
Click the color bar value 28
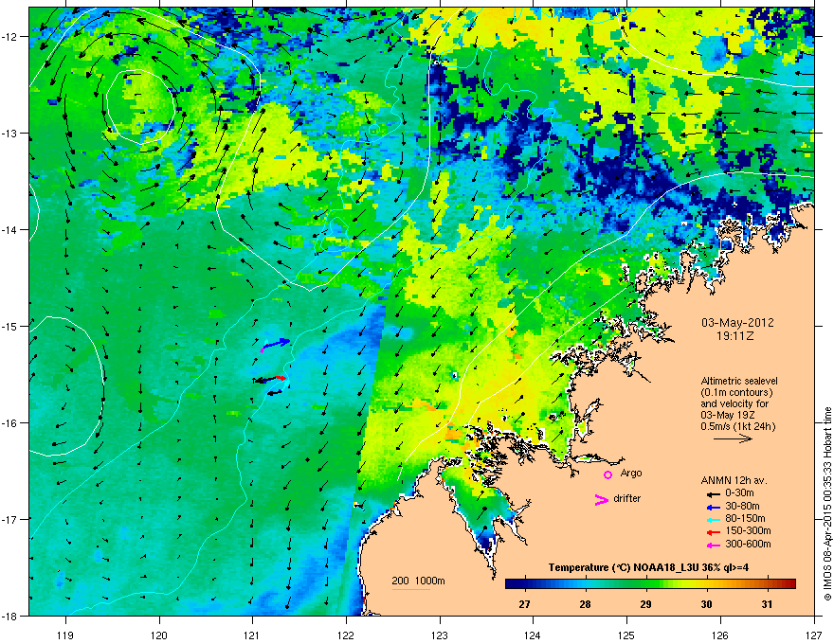point(585,604)
